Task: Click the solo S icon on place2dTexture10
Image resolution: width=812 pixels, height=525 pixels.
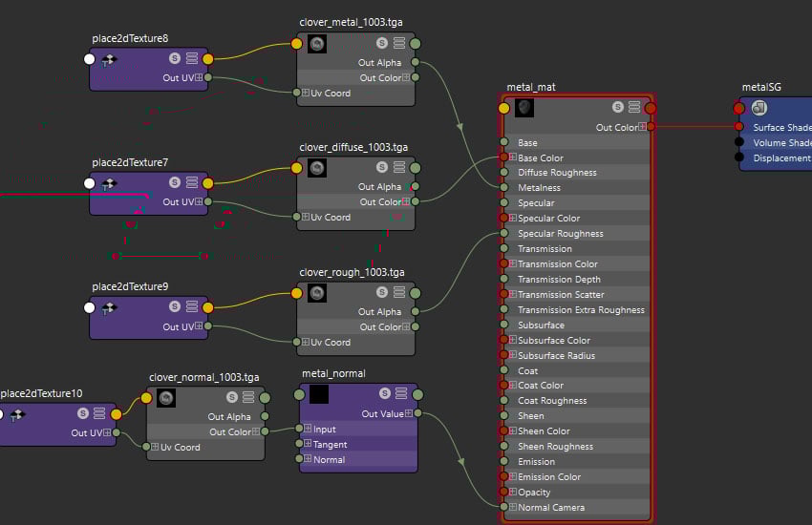Action: tap(83, 413)
